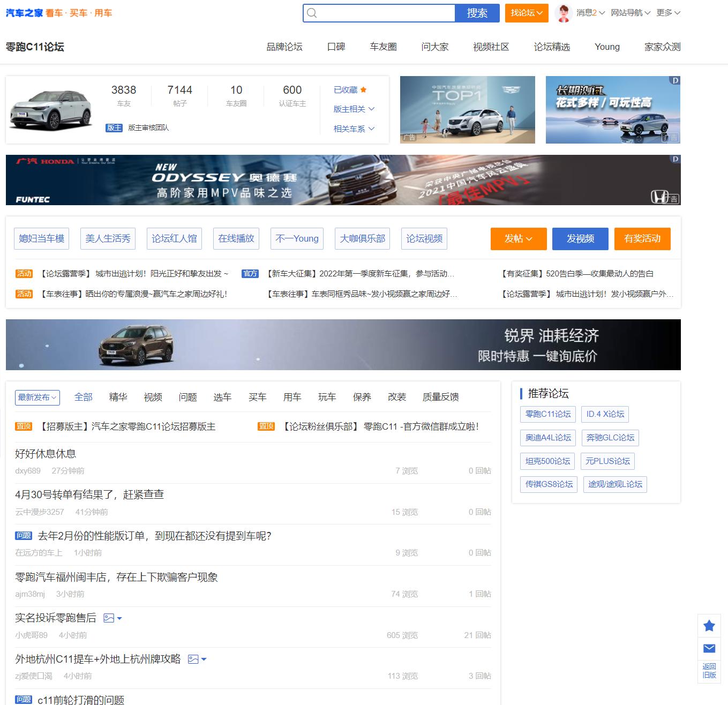Expand the 找论坛 dropdown
Image resolution: width=728 pixels, height=705 pixels.
[x=526, y=12]
